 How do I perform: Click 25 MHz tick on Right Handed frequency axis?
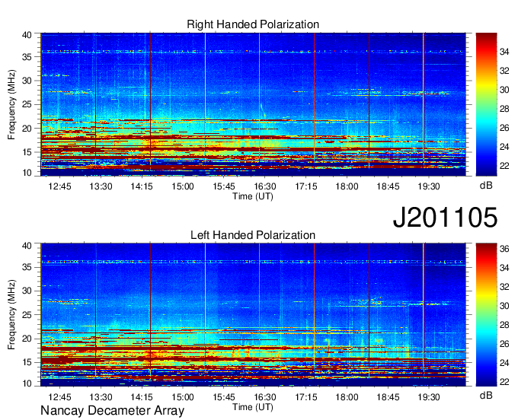coord(27,105)
